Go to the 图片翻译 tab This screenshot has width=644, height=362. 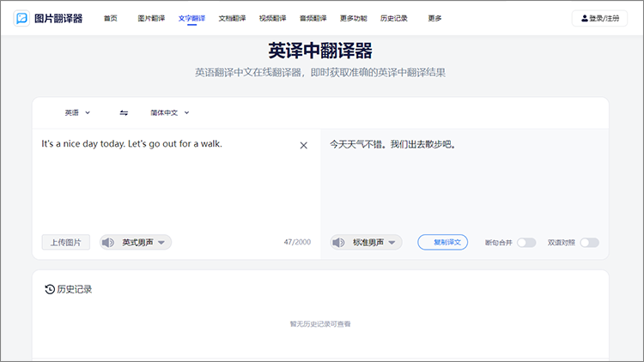[150, 18]
